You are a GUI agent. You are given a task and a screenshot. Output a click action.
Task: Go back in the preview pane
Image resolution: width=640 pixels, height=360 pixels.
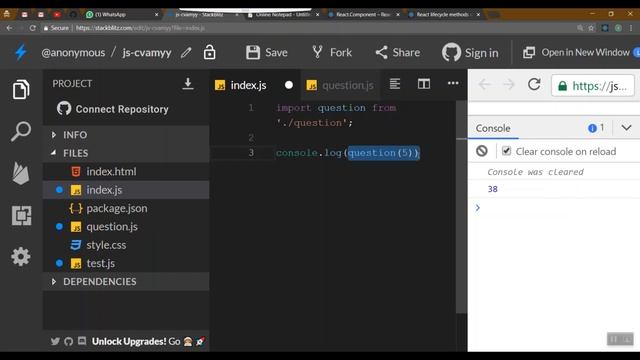484,84
